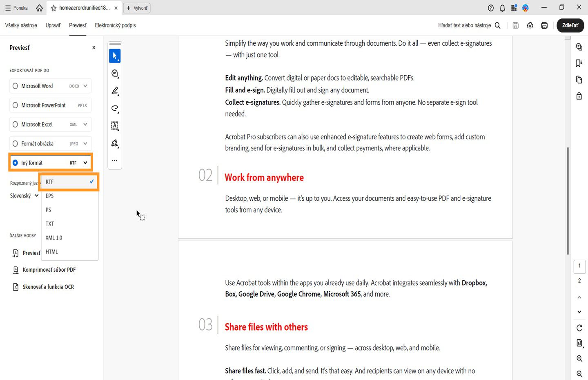Zoom in with the magnifier plus icon

(x=579, y=358)
